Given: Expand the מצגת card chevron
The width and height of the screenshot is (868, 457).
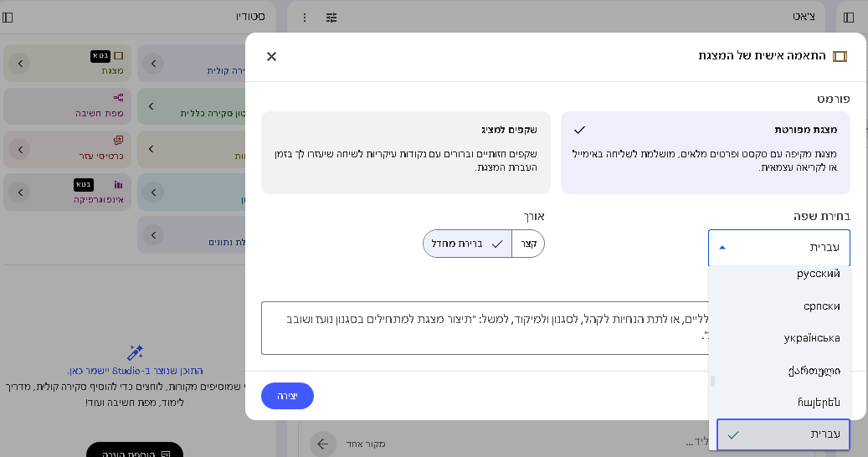Looking at the screenshot, I should tap(20, 64).
